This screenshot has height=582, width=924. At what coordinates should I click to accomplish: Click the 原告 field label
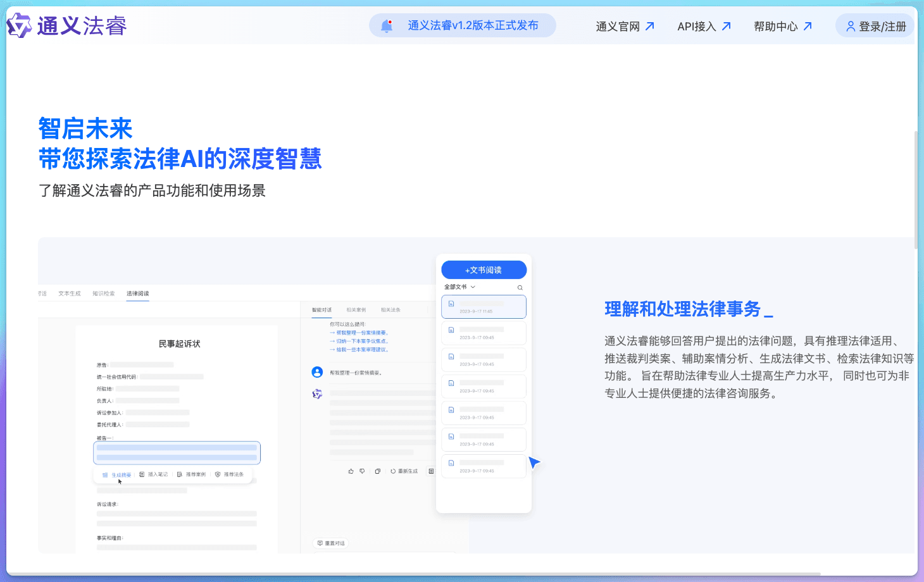(103, 365)
